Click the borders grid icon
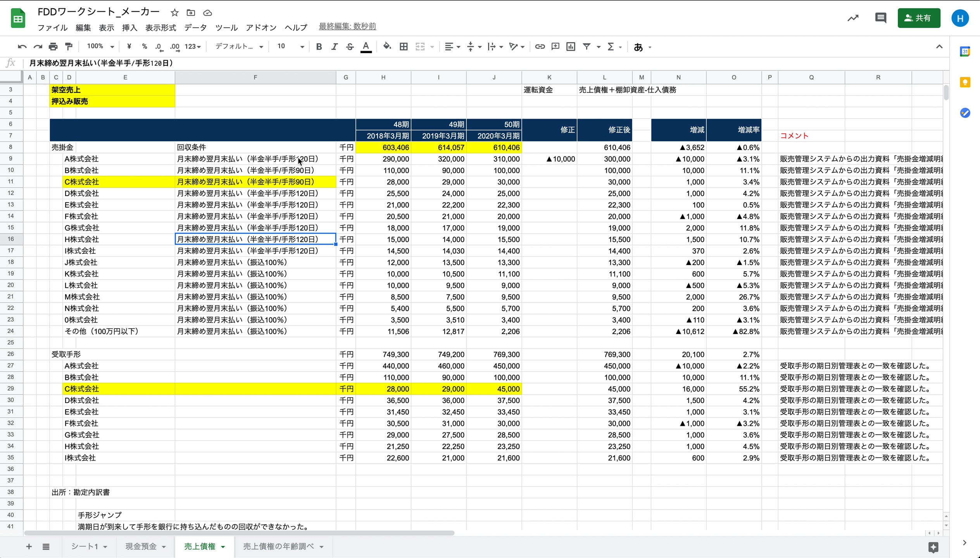 pos(404,46)
